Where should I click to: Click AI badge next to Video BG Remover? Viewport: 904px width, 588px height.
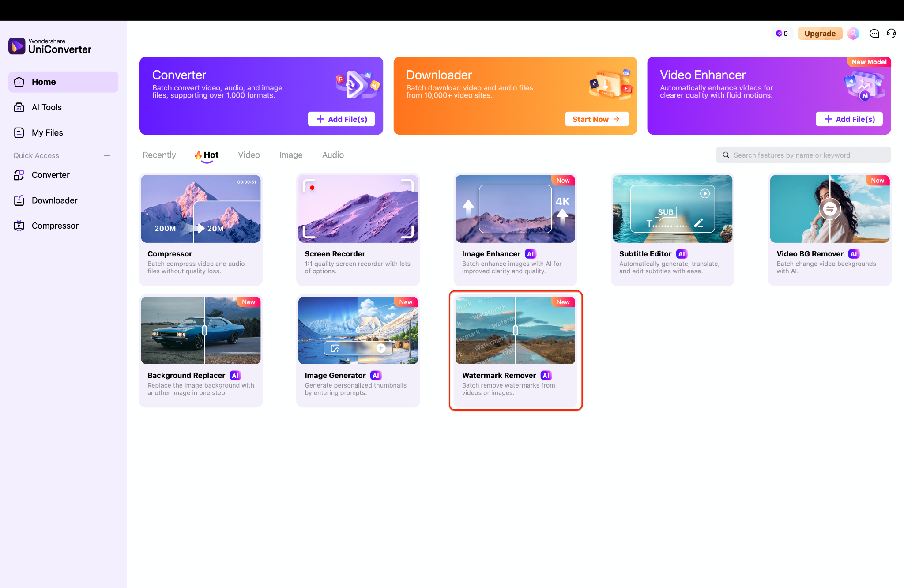[854, 254]
